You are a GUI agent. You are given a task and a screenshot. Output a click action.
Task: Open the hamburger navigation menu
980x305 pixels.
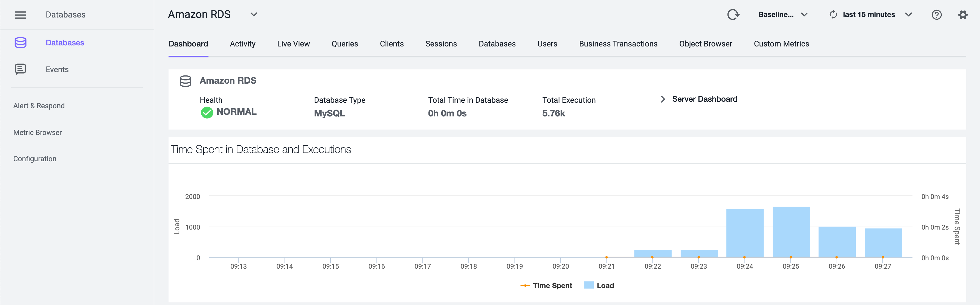[20, 15]
